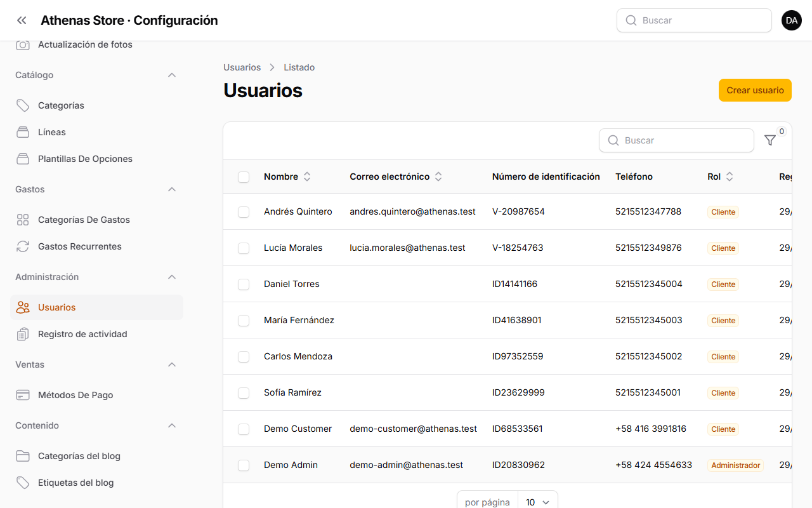The image size is (812, 508).
Task: Click phone +58 416 3991816
Action: 651,429
